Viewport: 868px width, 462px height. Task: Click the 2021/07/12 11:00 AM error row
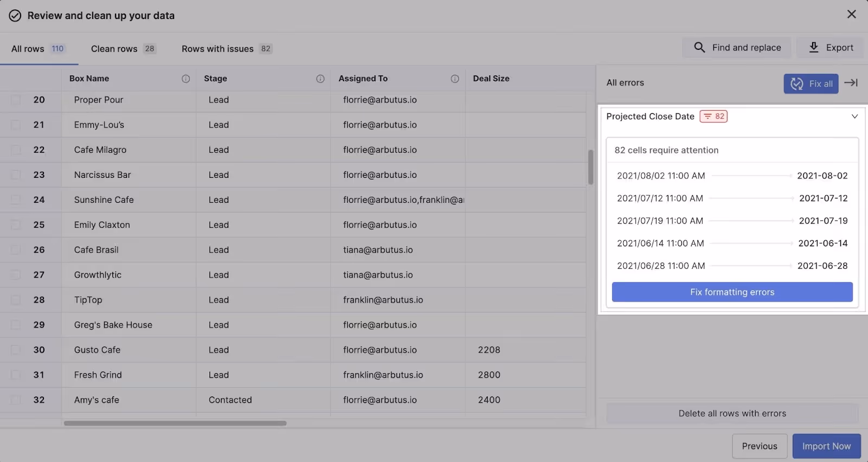(732, 198)
